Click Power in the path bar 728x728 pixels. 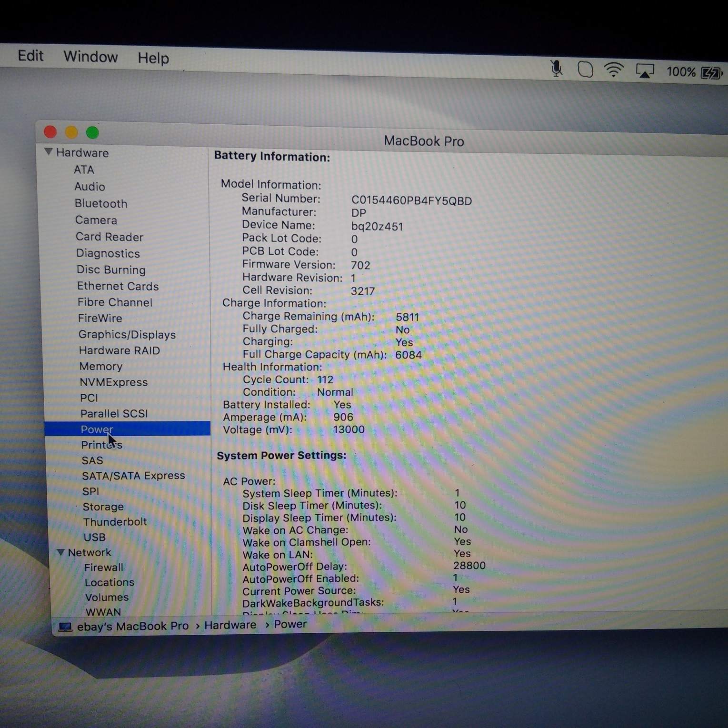(290, 624)
